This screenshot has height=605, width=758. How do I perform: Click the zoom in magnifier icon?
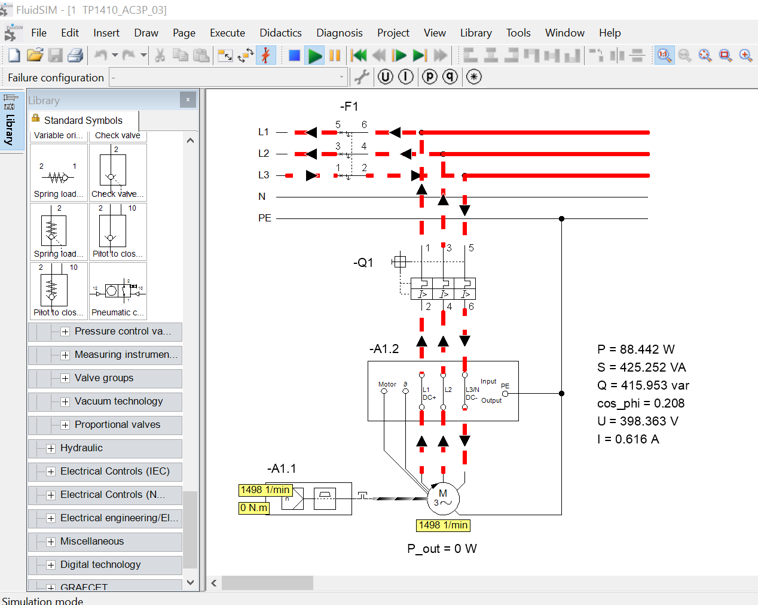coord(746,56)
